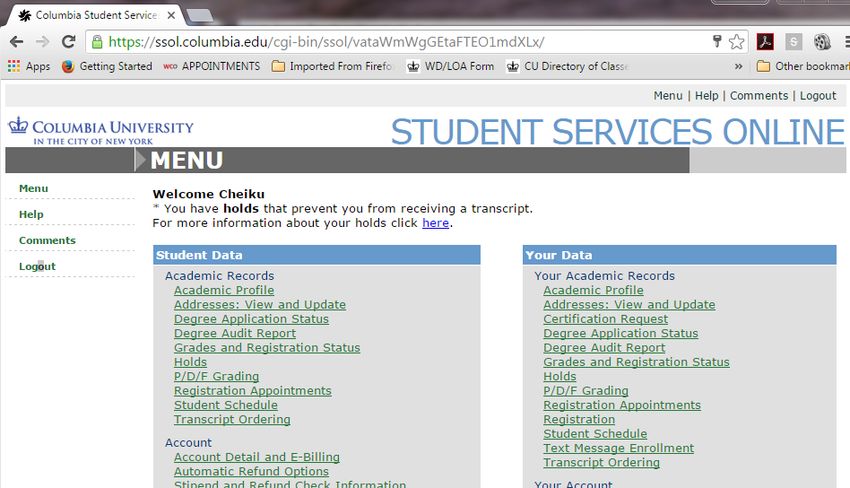Open P/D/F Grading under Your Data
The width and height of the screenshot is (850, 488).
click(585, 390)
